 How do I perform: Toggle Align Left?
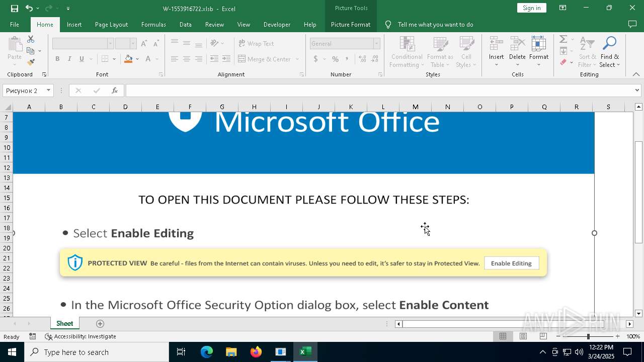click(x=175, y=59)
